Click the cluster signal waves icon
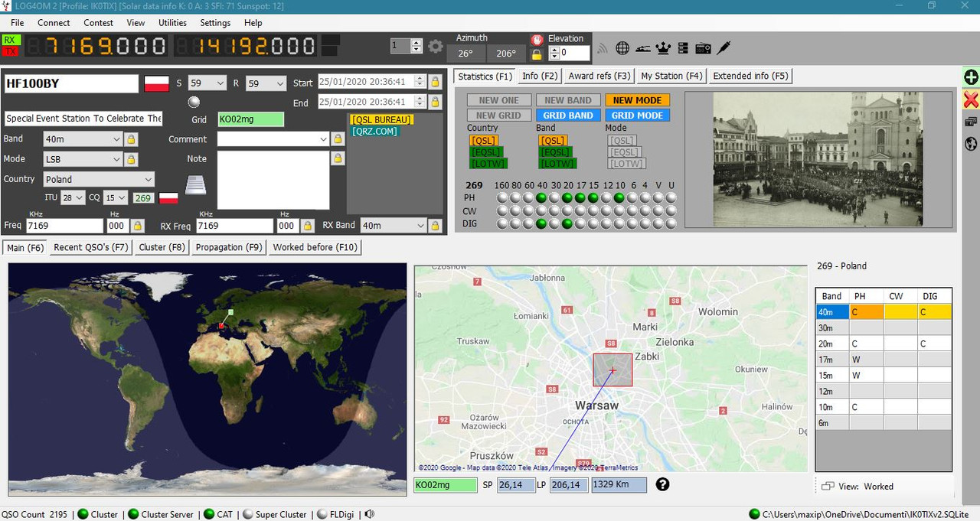980x521 pixels. [603, 49]
